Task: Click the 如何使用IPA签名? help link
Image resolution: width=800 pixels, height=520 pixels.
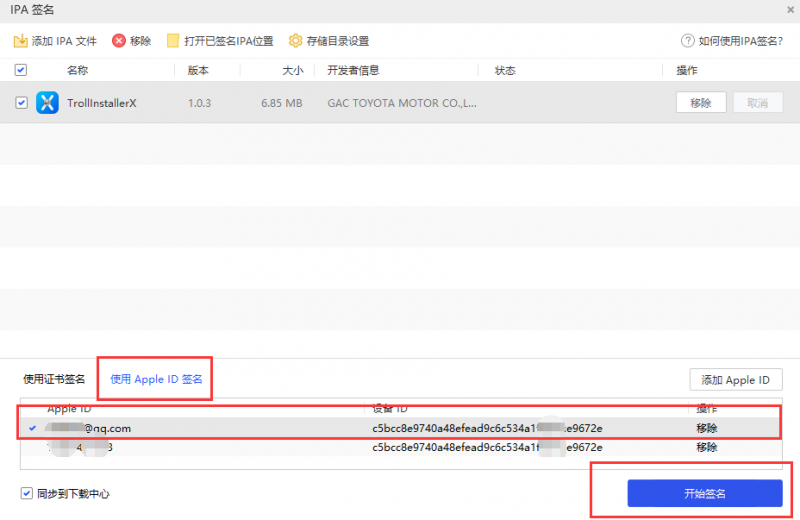Action: pyautogui.click(x=740, y=41)
